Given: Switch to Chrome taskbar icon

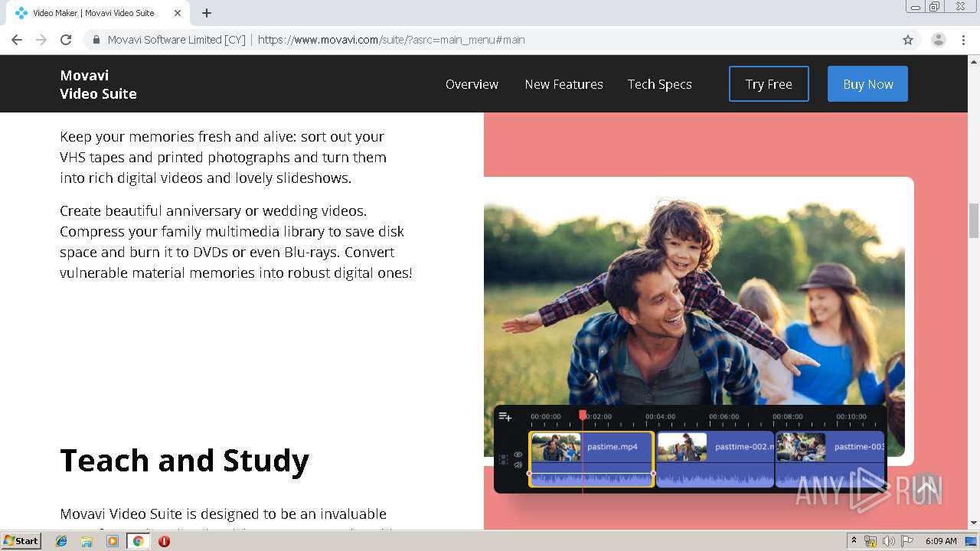Looking at the screenshot, I should (x=138, y=541).
